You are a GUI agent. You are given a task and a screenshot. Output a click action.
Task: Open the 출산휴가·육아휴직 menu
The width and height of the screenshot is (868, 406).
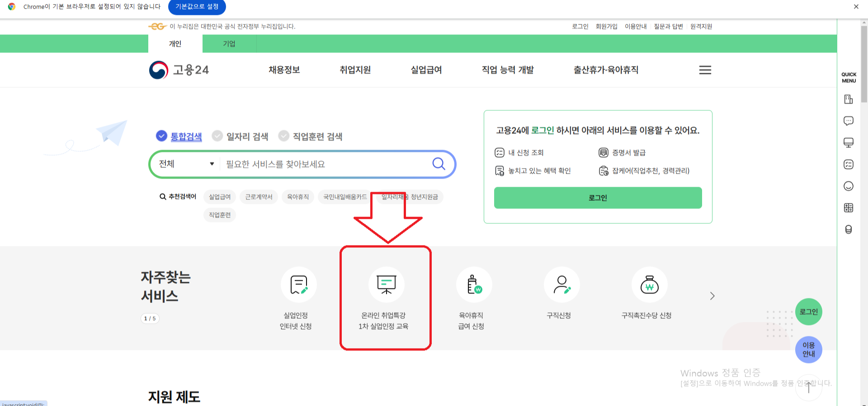pos(606,70)
